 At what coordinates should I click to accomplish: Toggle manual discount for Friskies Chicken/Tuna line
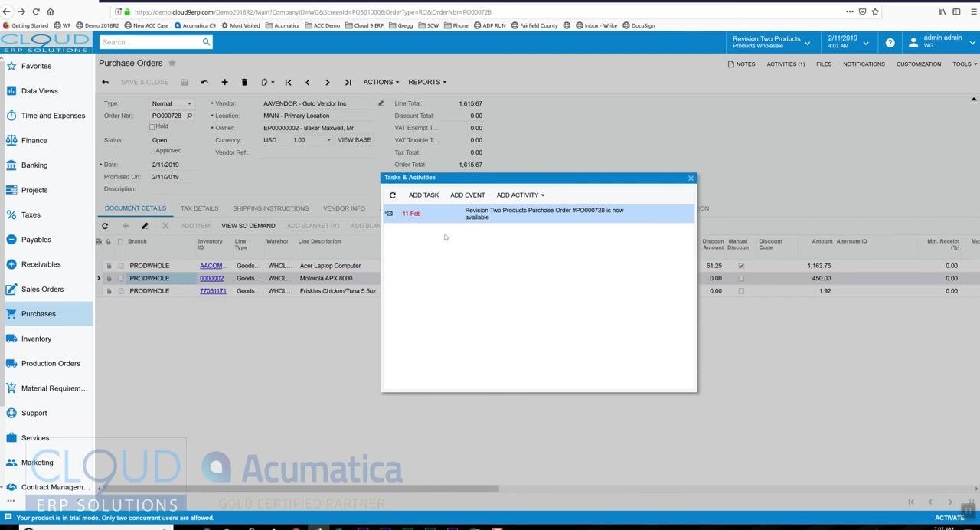tap(740, 291)
